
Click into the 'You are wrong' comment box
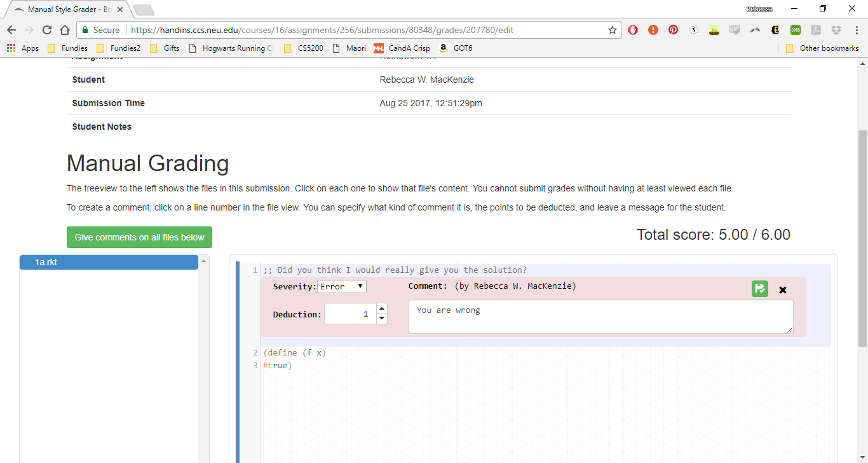(x=600, y=317)
